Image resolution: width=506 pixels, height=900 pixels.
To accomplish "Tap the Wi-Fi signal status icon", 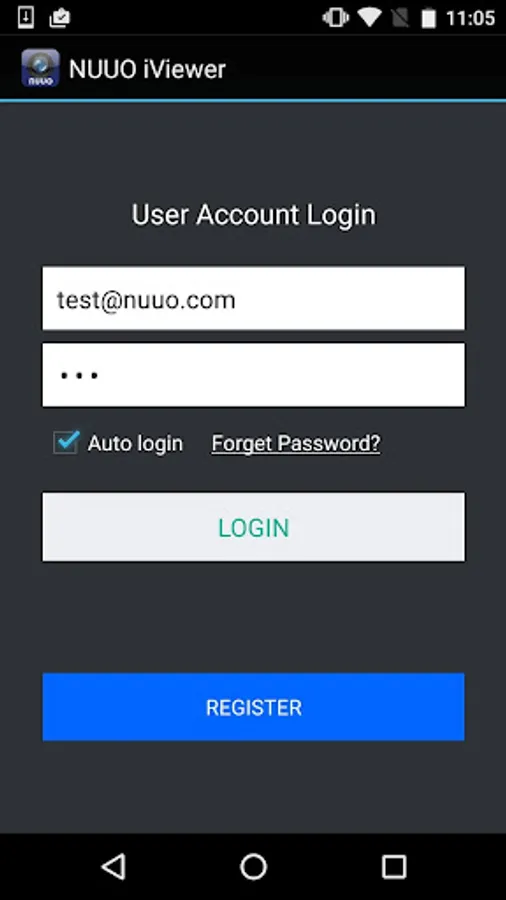I will (370, 18).
